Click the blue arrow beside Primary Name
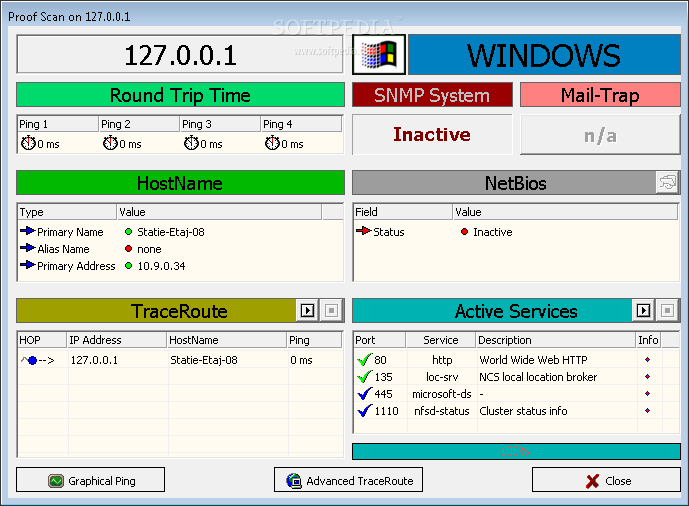 28,231
